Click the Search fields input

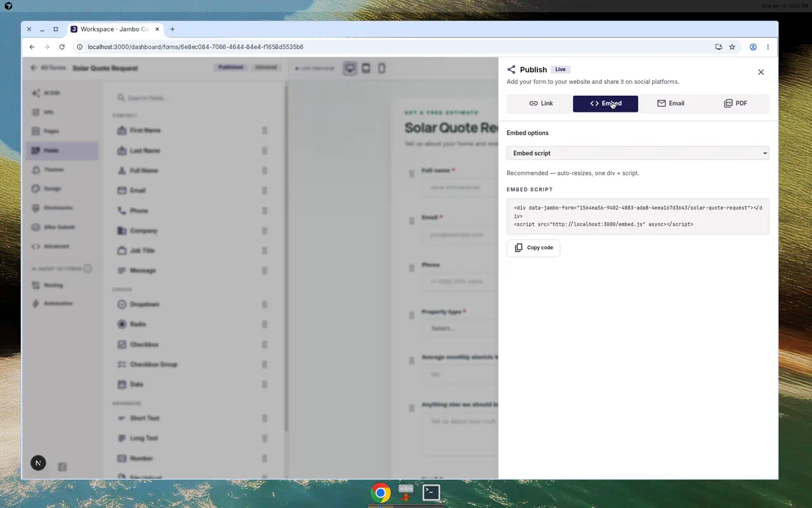[x=197, y=98]
